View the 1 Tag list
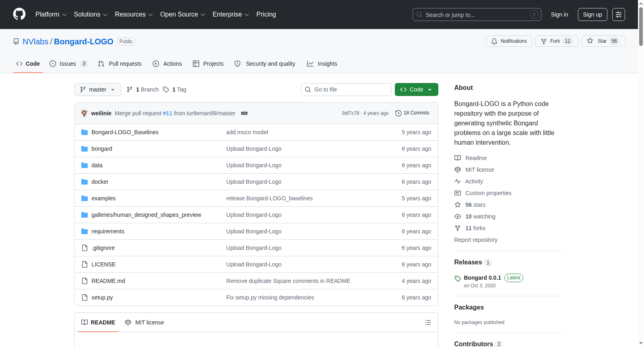644x347 pixels. [175, 89]
